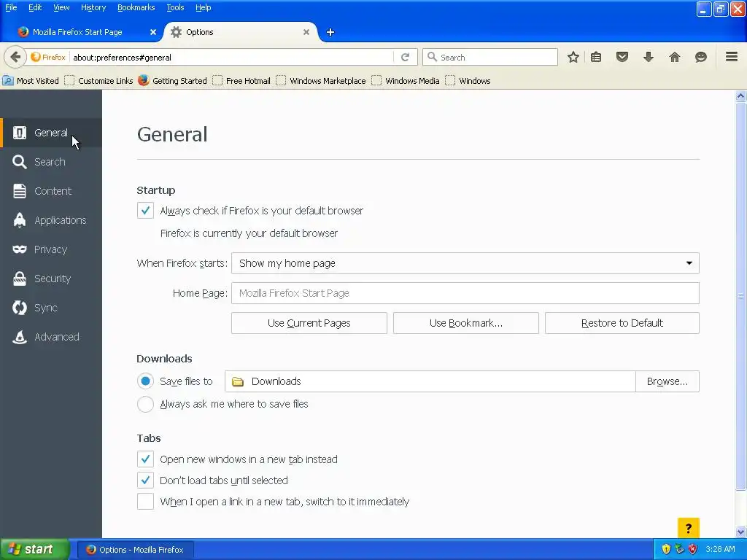Image resolution: width=747 pixels, height=560 pixels.
Task: Open Privacy preferences in sidebar
Action: pyautogui.click(x=51, y=249)
